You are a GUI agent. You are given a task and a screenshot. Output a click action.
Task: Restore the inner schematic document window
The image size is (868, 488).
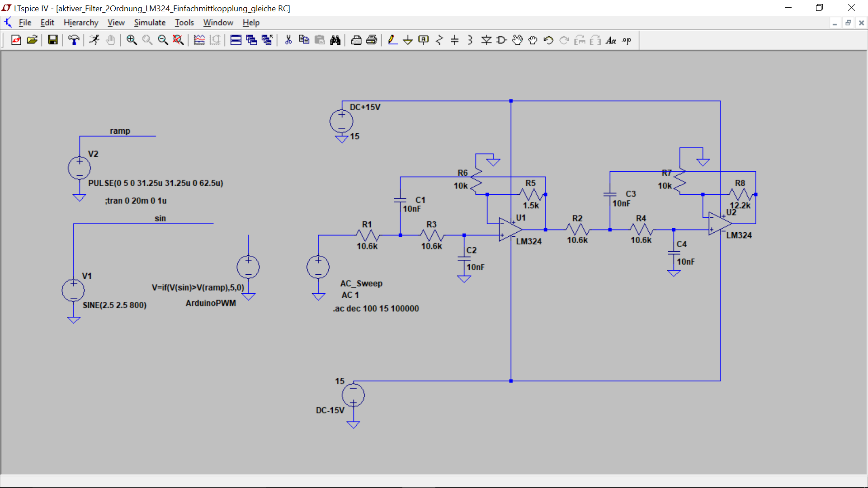848,23
